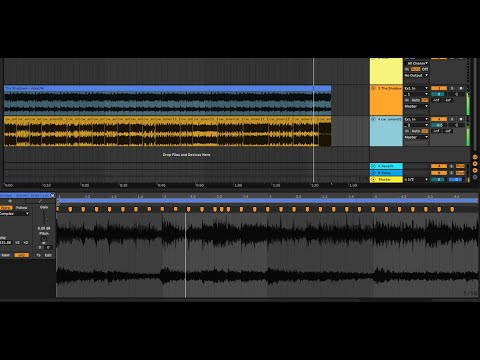
Task: Open Ext. In dropdown on The Shadows track
Action: click(416, 88)
